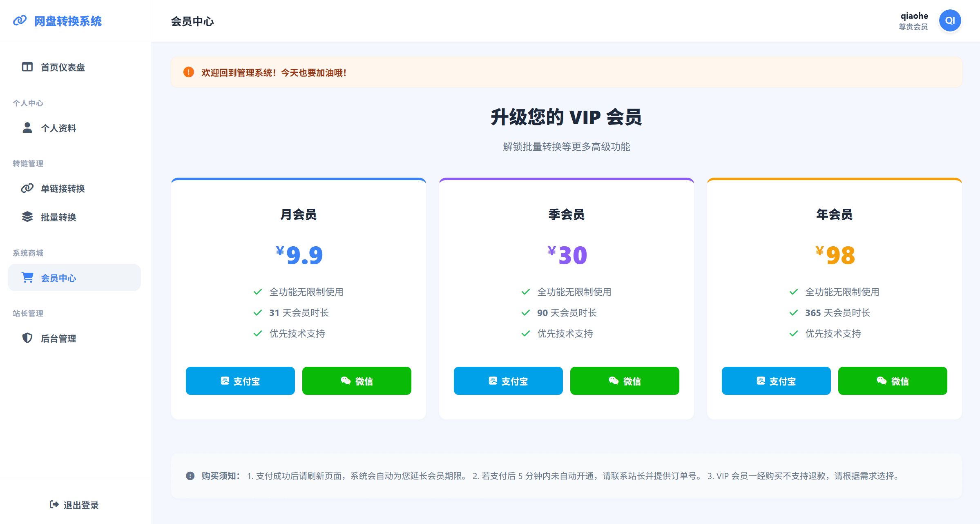Viewport: 980px width, 524px height.
Task: Click 退出登录 to log out
Action: [x=74, y=505]
